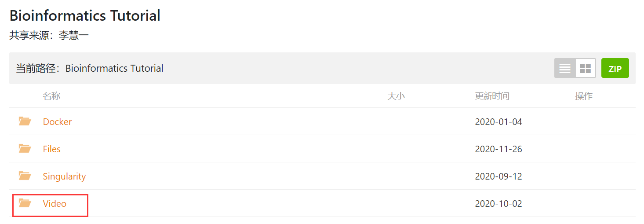
Task: Click Bioinformatics Tutorial in current path
Action: pos(114,69)
